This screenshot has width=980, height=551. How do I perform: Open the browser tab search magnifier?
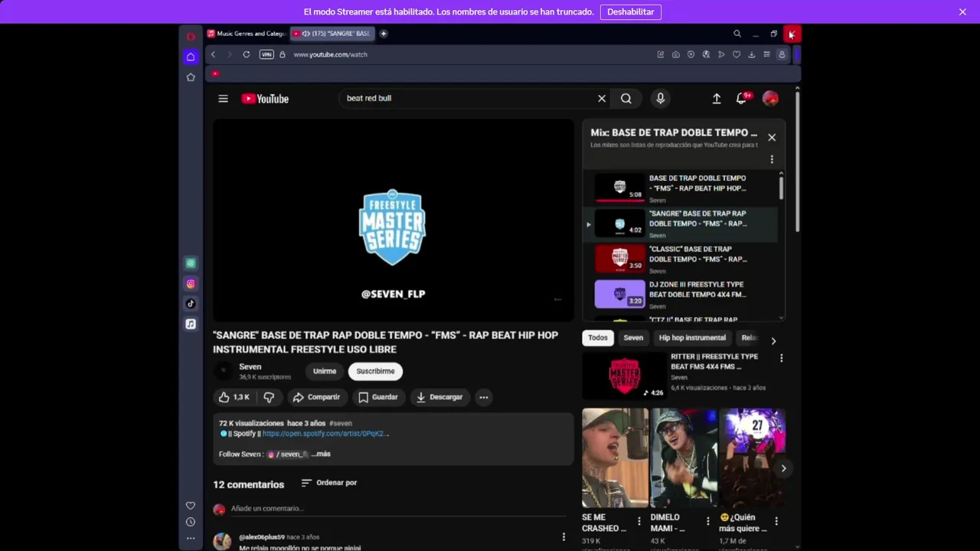coord(737,34)
